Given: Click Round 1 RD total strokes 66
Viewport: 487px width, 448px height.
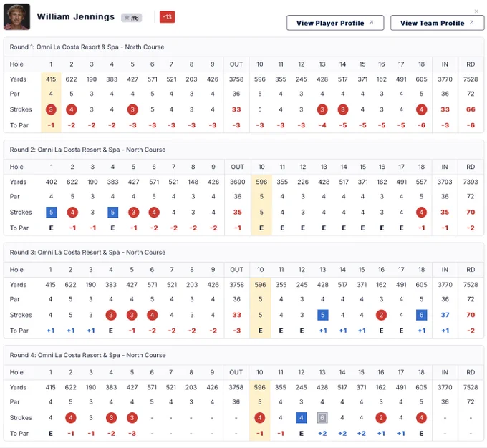Looking at the screenshot, I should 471,109.
